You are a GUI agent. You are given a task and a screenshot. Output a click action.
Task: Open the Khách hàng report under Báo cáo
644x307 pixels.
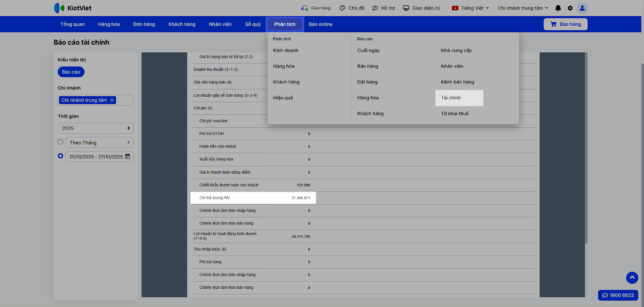click(x=370, y=114)
